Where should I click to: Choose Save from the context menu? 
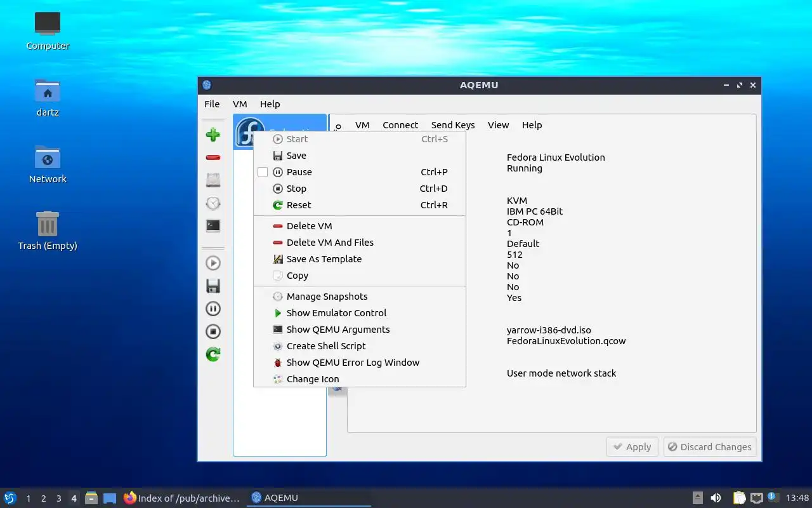360,156
